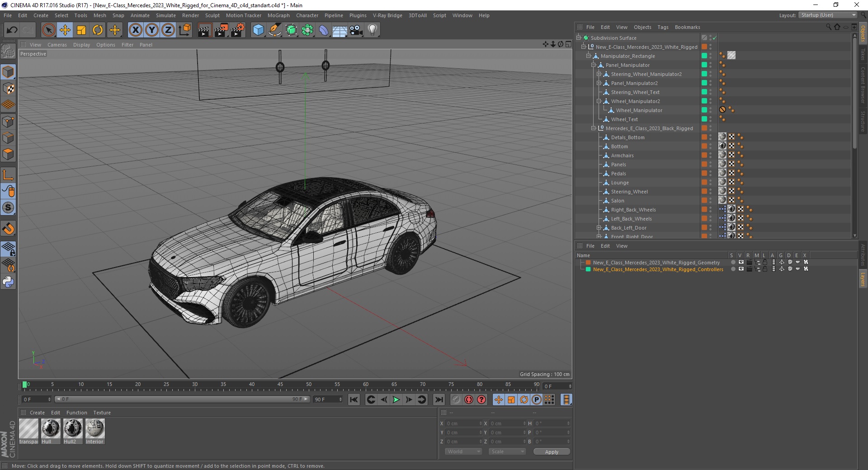Add a Cube primitive object
This screenshot has height=470, width=868.
coord(258,30)
